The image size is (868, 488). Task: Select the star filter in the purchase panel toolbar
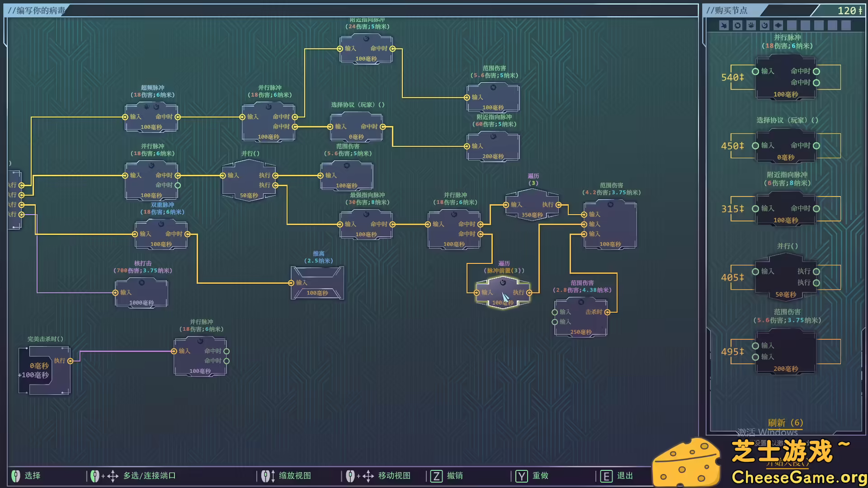724,25
